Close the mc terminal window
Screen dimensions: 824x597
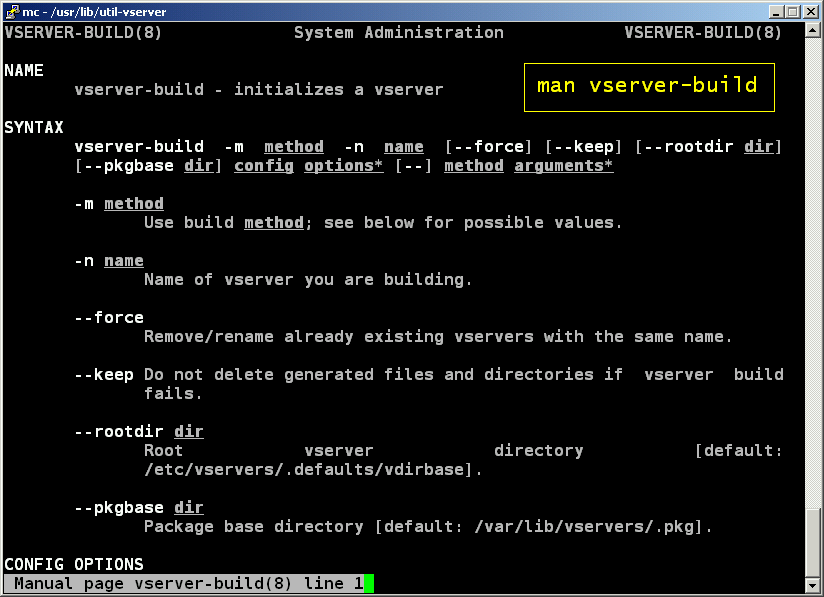[x=811, y=11]
